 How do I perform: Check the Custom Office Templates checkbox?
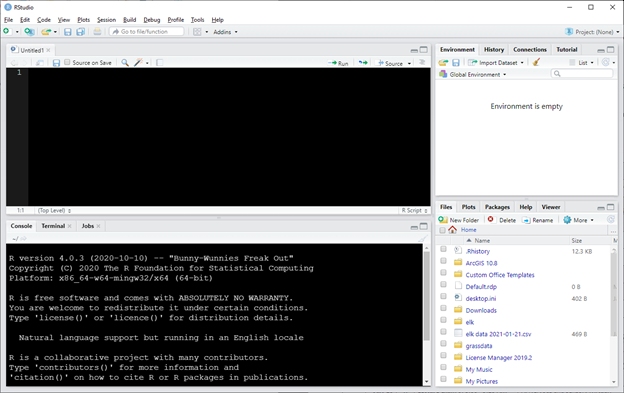tap(443, 272)
